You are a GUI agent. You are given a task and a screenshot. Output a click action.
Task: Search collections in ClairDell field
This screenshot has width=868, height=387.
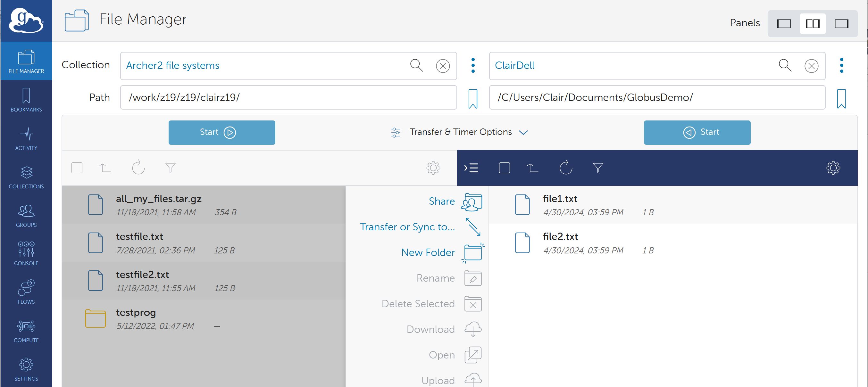point(785,65)
